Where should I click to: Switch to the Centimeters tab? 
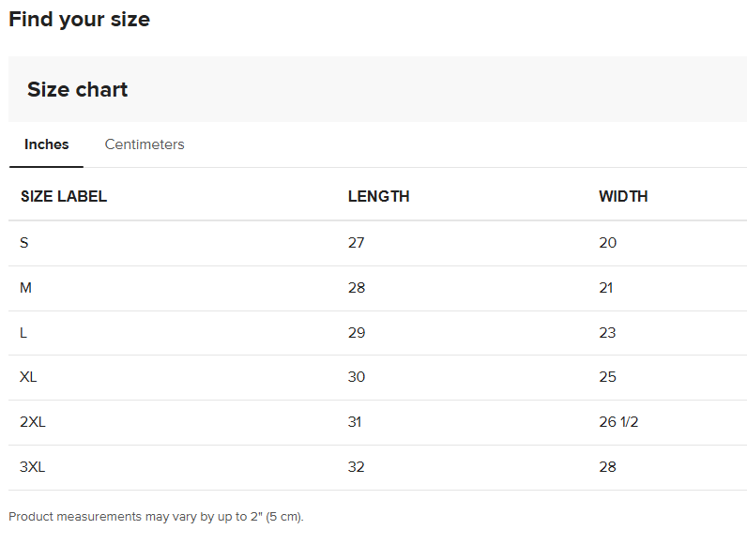145,144
